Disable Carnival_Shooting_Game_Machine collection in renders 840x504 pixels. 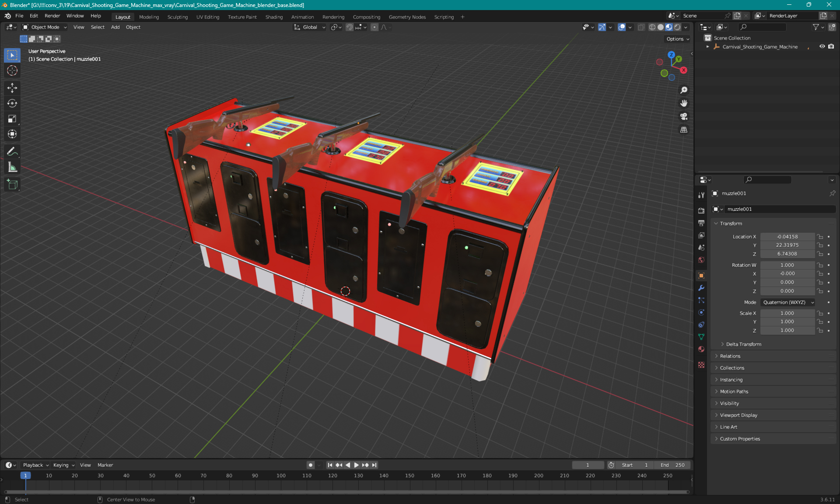click(x=831, y=46)
